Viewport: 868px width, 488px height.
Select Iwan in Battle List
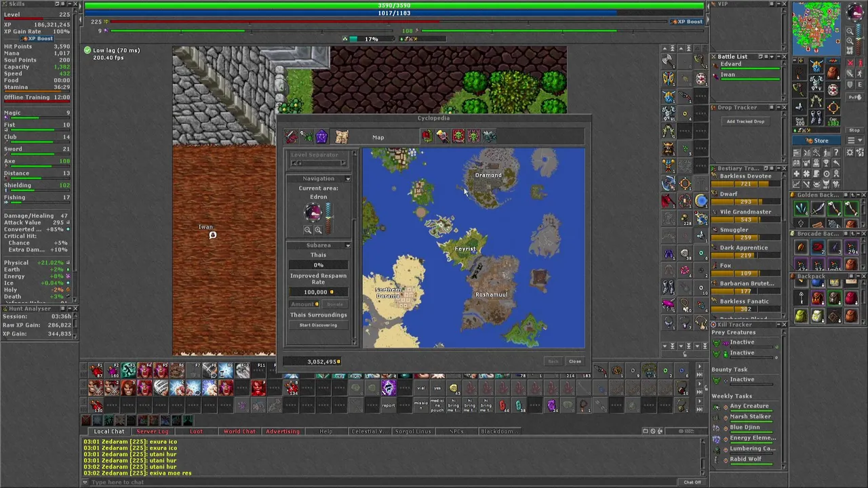747,76
